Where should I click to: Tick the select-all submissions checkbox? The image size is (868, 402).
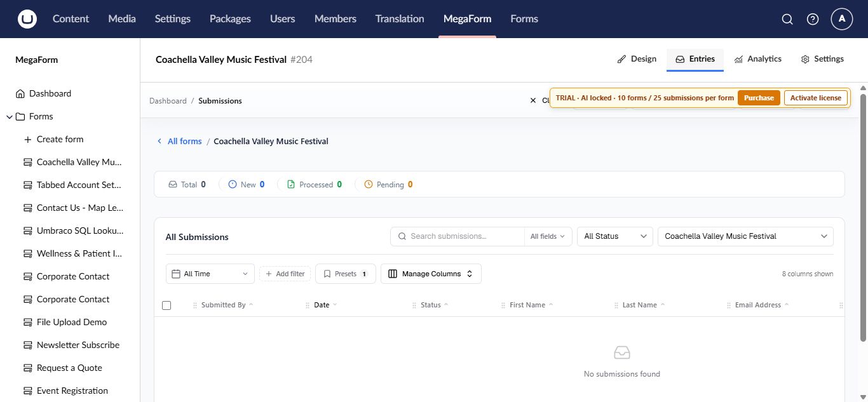166,305
